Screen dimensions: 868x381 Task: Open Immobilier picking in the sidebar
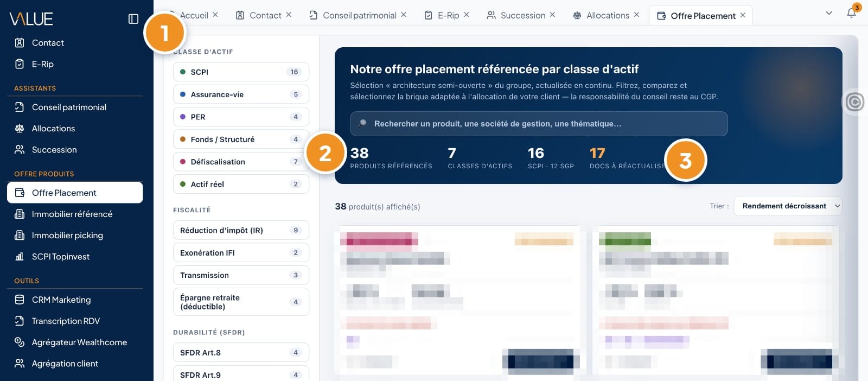click(x=75, y=236)
